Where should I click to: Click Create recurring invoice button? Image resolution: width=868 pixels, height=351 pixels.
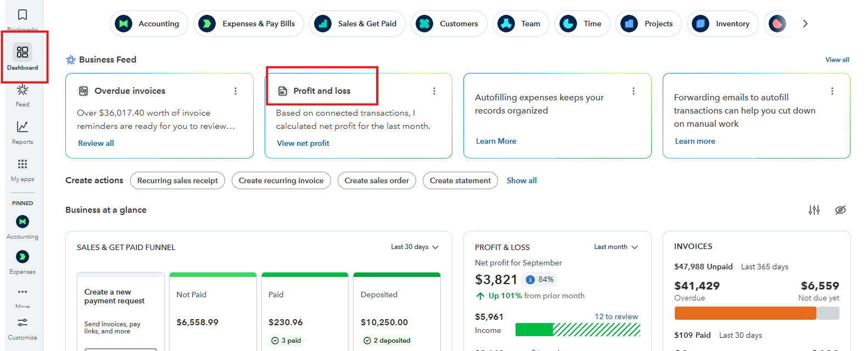281,180
